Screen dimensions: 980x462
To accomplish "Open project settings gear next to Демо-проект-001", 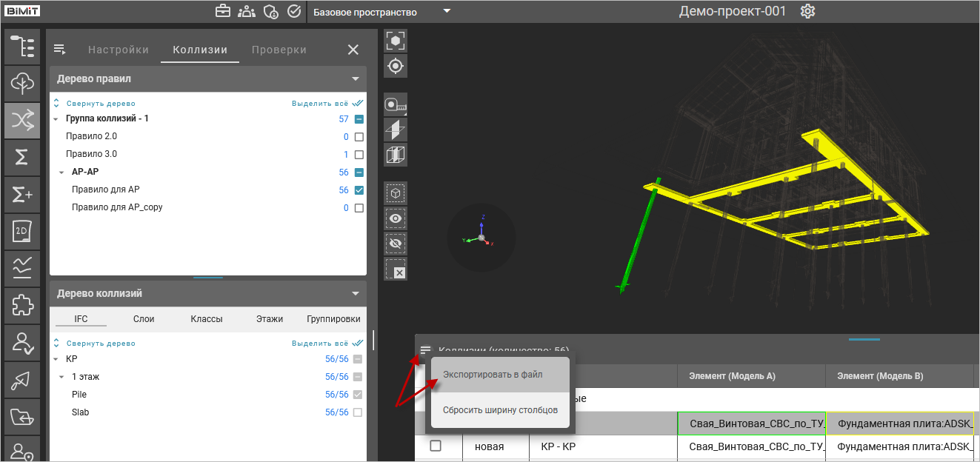I will coord(807,12).
